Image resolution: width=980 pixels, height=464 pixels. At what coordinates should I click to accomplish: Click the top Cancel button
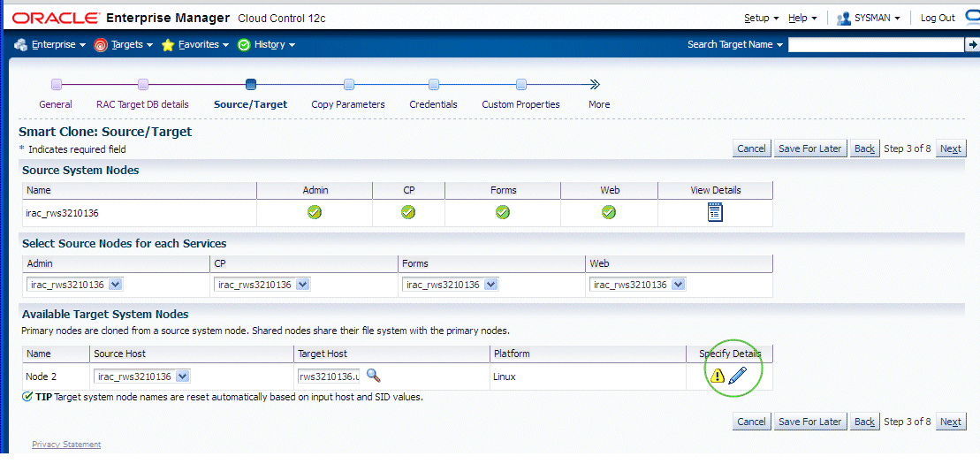751,148
